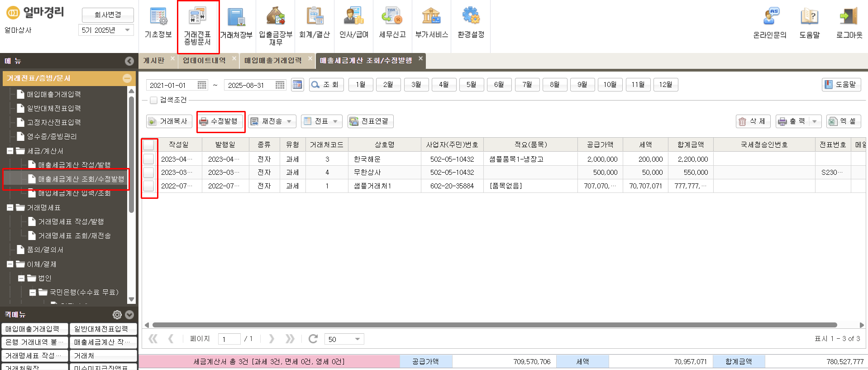Image resolution: width=868 pixels, height=370 pixels.
Task: Open 매입매출거래입력 in the menu tree
Action: pyautogui.click(x=54, y=94)
